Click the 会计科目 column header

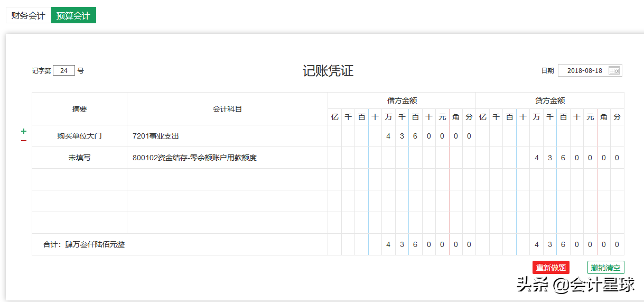227,109
